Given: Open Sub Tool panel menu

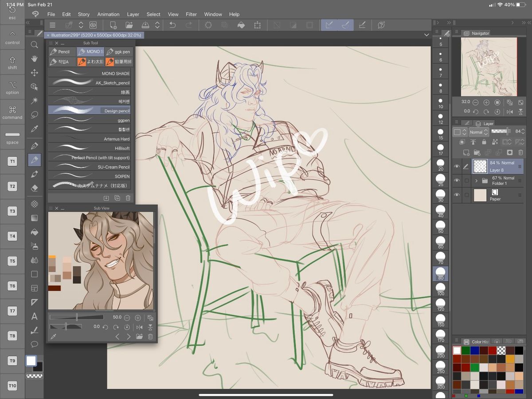Looking at the screenshot, I should coord(51,43).
